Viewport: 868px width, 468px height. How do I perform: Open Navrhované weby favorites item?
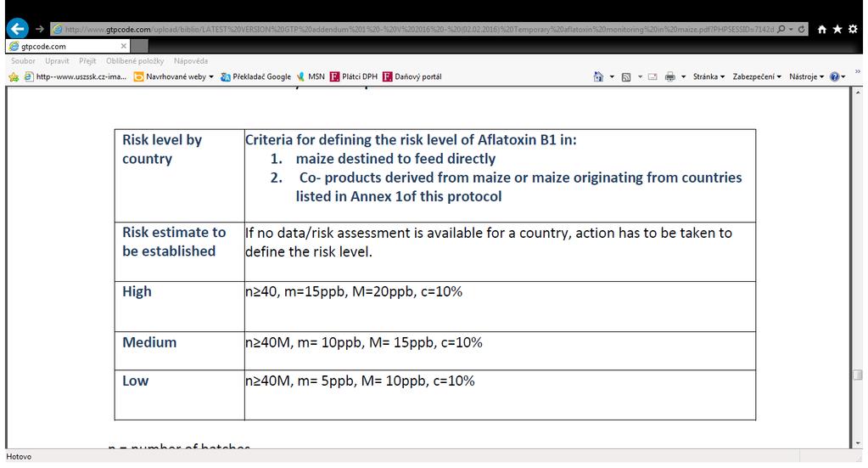[x=174, y=77]
